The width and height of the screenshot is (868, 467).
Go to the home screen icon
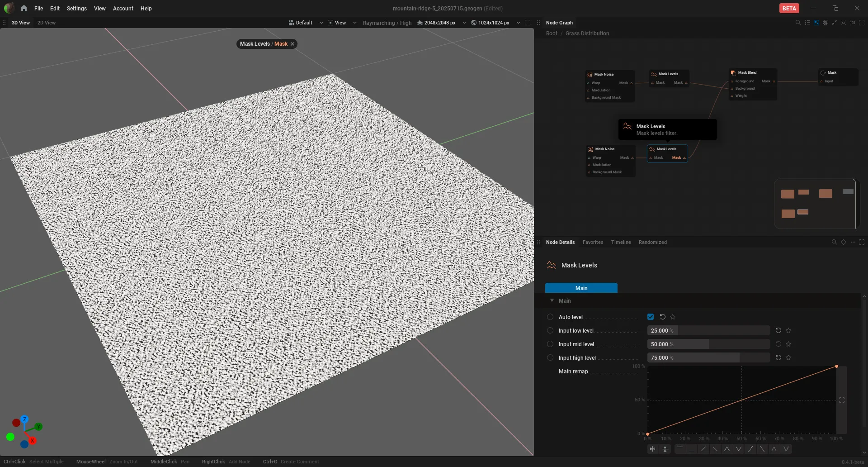click(24, 8)
